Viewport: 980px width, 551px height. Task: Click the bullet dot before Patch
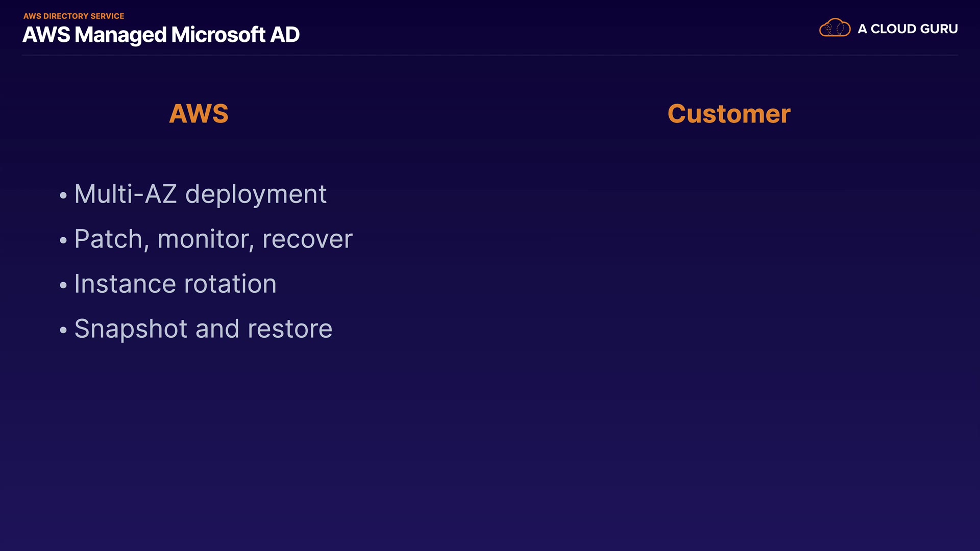coord(63,240)
